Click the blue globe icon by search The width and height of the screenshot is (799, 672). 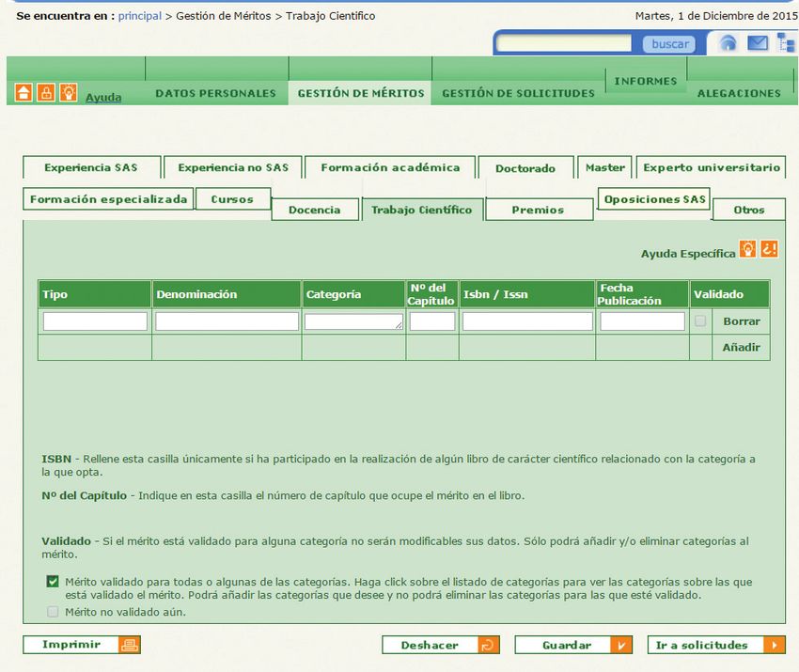pyautogui.click(x=728, y=43)
